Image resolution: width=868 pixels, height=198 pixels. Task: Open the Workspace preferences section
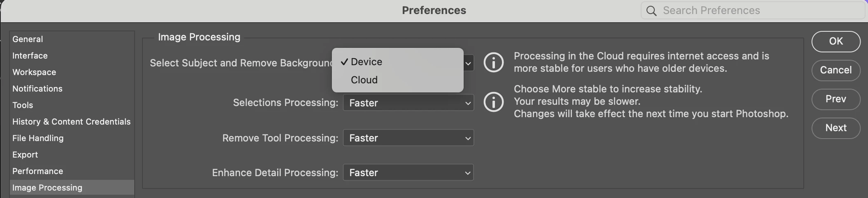(34, 72)
